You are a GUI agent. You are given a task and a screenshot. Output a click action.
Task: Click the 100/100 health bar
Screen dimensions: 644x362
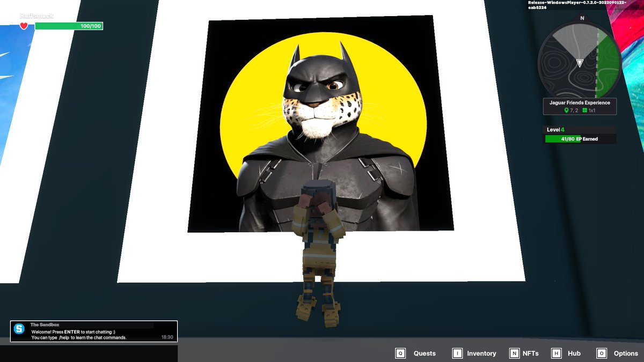pyautogui.click(x=69, y=26)
